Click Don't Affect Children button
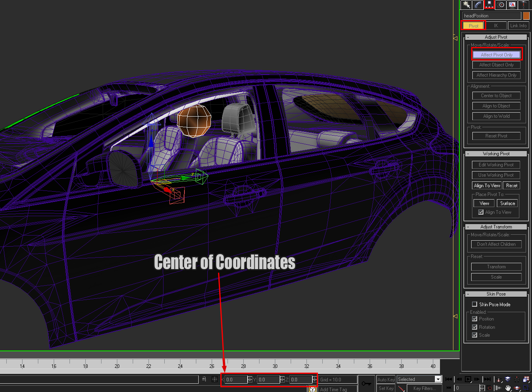The width and height of the screenshot is (532, 392). click(x=496, y=244)
